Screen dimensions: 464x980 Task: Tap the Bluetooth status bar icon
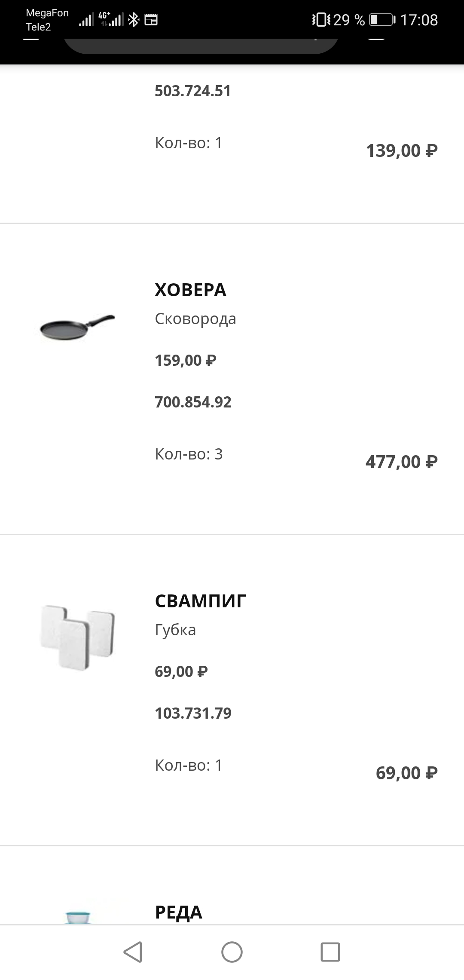[x=134, y=19]
